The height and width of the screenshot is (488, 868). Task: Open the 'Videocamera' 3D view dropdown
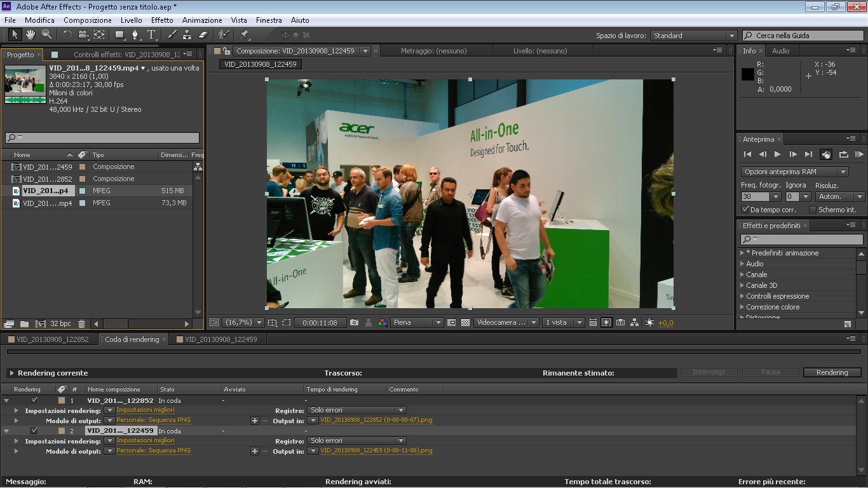tap(506, 323)
